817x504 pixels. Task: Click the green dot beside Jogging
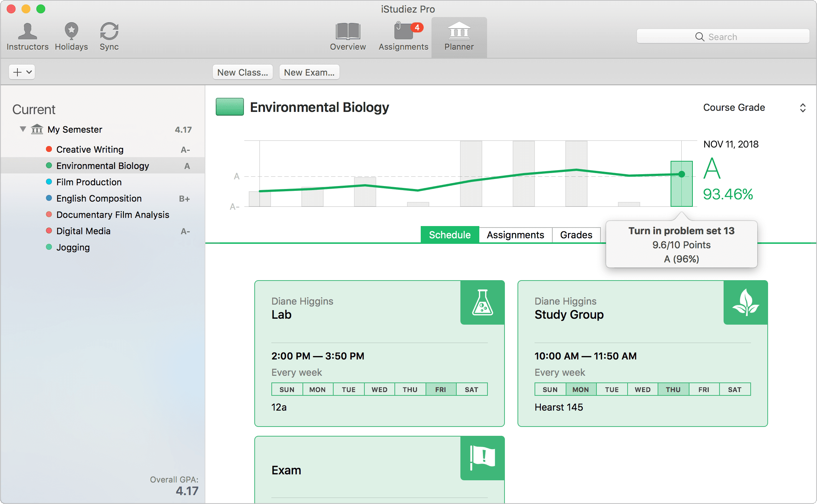click(x=49, y=247)
